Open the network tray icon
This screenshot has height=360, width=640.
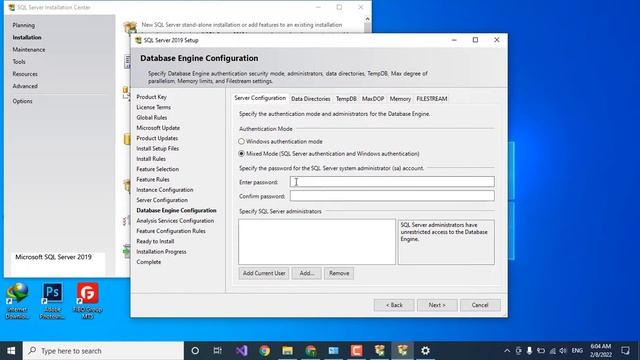pos(552,351)
